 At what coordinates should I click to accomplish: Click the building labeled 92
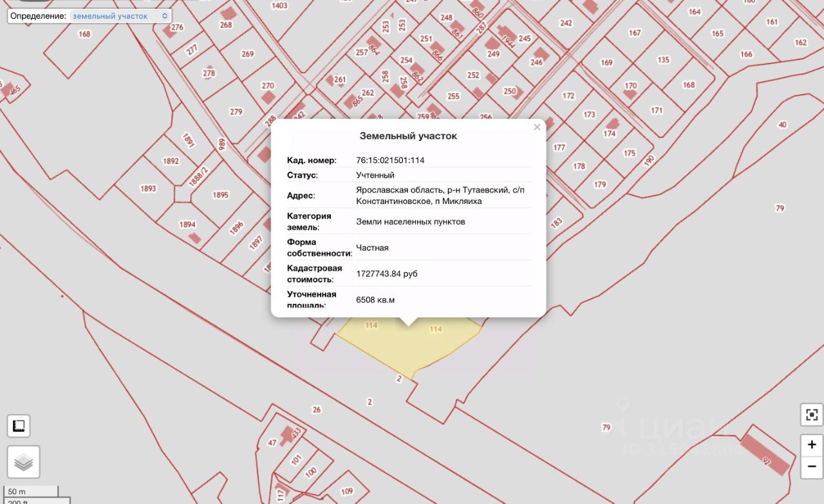coord(765,454)
